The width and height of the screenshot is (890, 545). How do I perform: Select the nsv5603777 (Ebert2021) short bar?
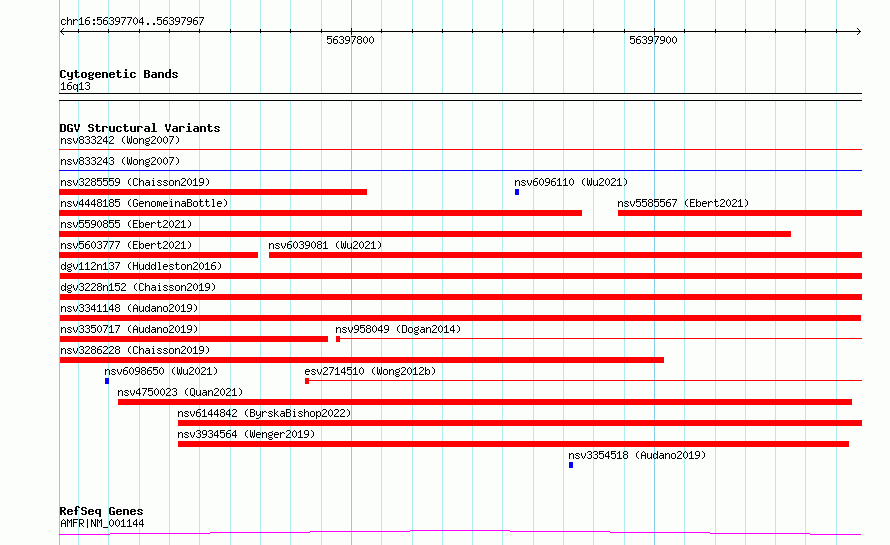point(158,255)
